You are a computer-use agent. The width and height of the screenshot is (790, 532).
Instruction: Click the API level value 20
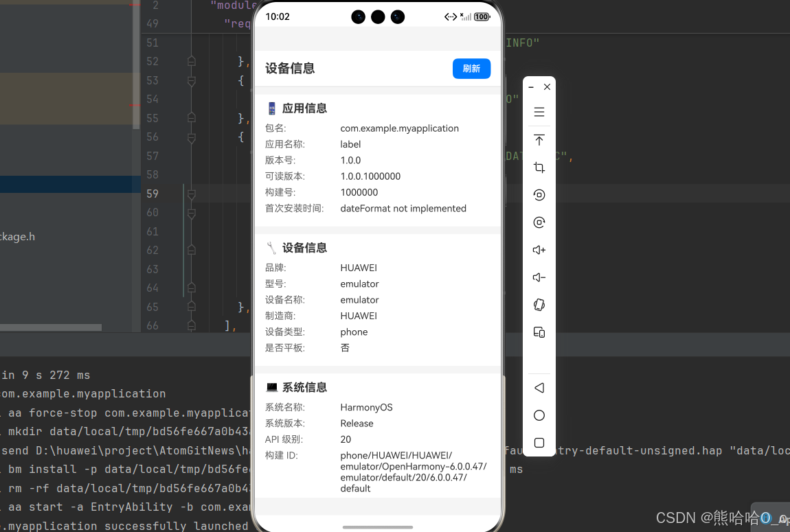(x=346, y=439)
